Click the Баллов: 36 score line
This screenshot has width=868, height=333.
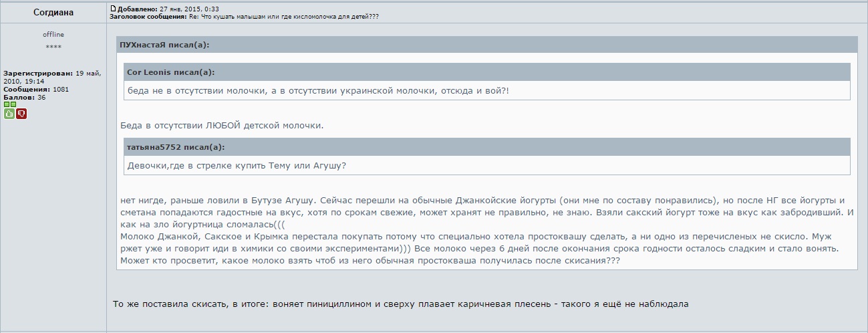pos(25,97)
